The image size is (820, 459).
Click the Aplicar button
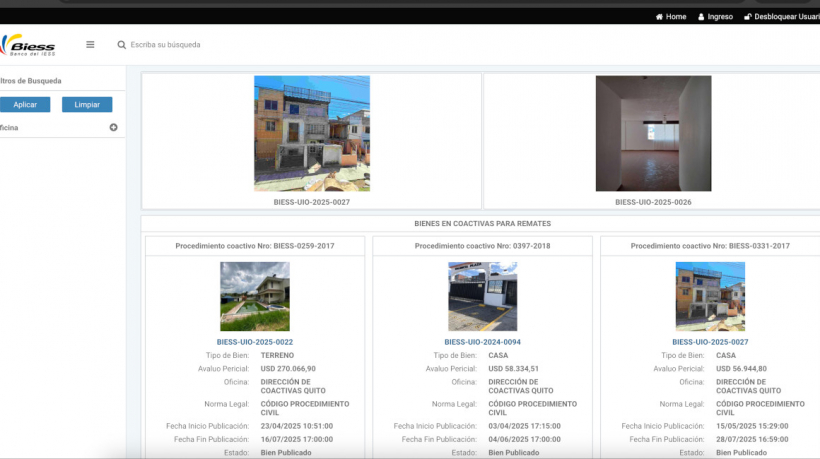coord(25,105)
